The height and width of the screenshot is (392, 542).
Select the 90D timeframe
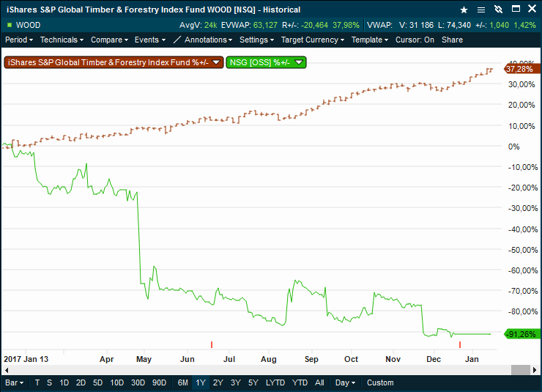(x=160, y=382)
